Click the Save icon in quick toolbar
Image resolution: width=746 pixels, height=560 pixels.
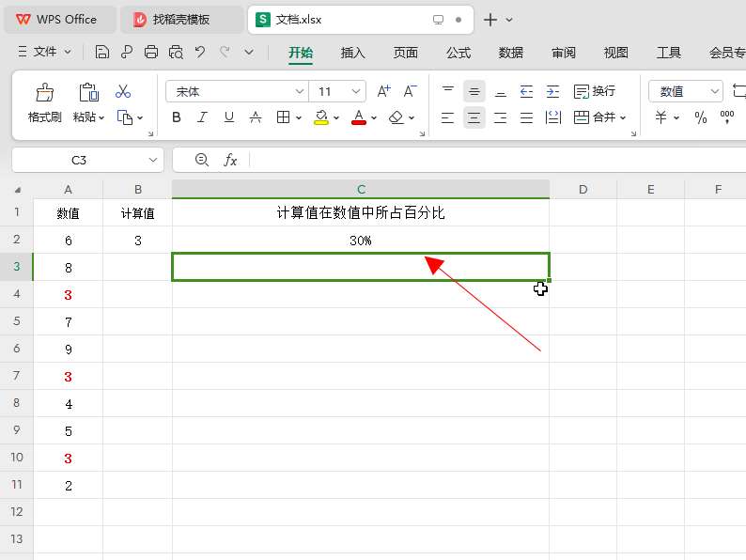pyautogui.click(x=101, y=52)
